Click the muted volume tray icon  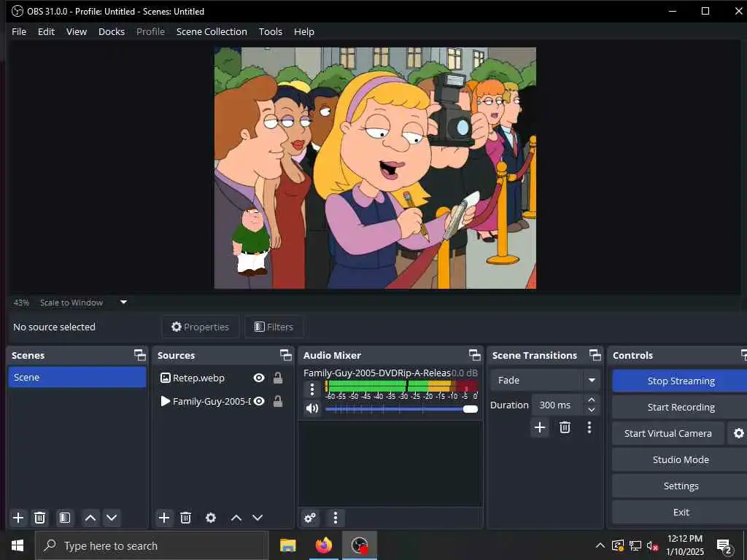coord(653,545)
